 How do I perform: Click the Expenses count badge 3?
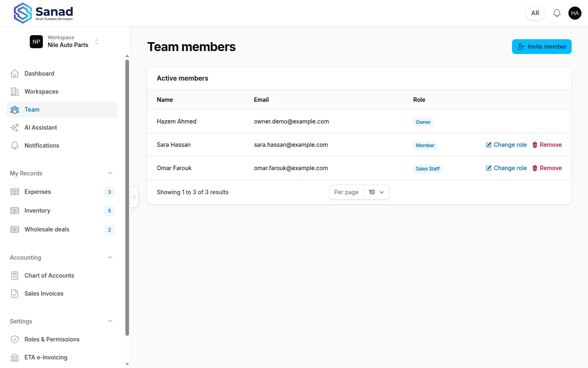(109, 192)
